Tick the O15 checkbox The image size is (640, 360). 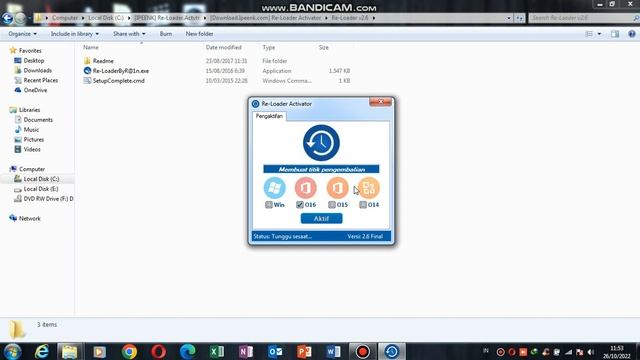[x=332, y=204]
